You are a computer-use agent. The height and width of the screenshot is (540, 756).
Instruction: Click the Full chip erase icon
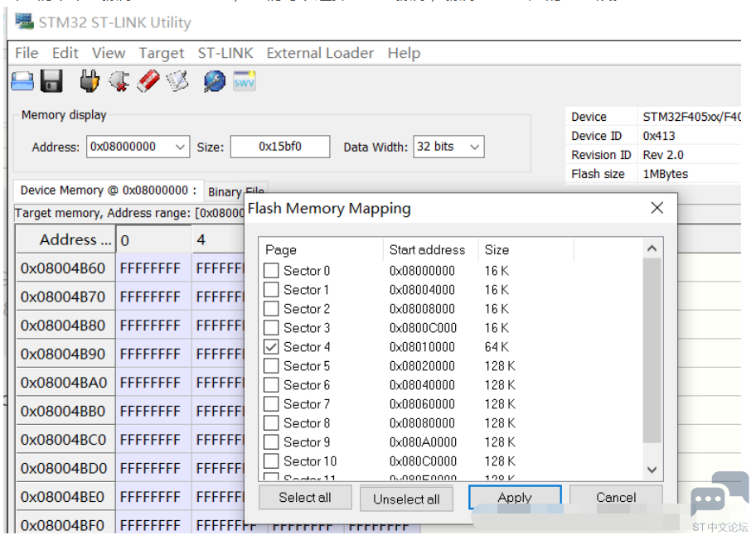coord(148,81)
